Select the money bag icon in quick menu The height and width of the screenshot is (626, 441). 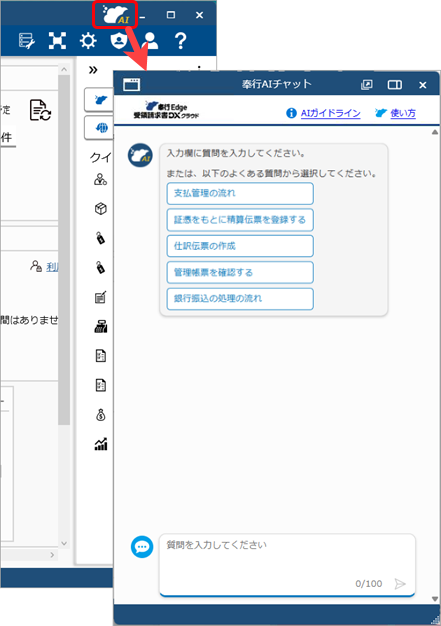coord(101,415)
